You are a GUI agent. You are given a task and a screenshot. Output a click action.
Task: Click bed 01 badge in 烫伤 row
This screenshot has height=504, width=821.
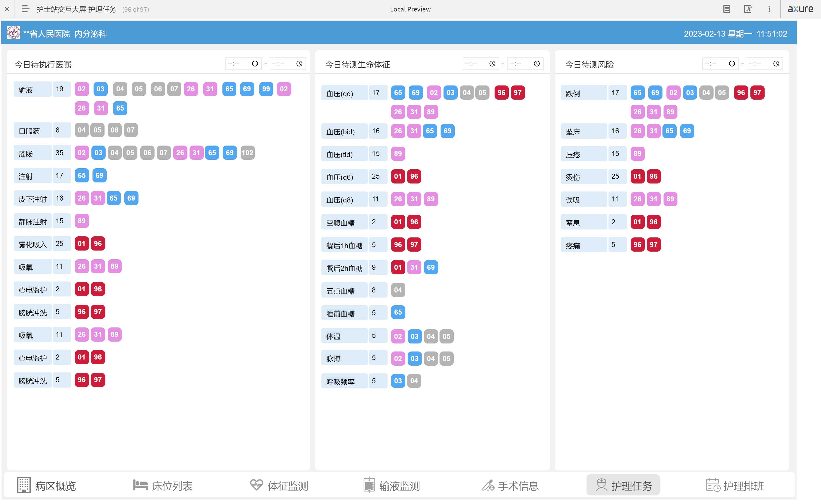[637, 176]
